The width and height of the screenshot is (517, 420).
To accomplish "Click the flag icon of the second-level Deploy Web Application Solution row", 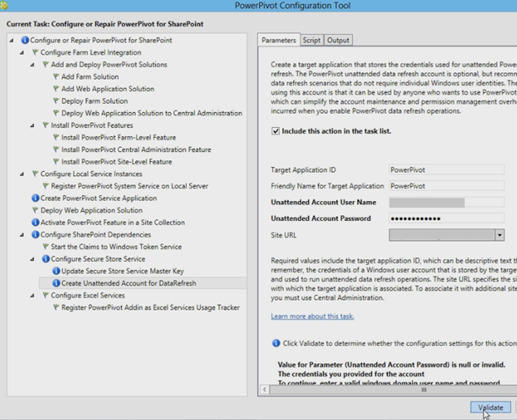I will coord(36,210).
